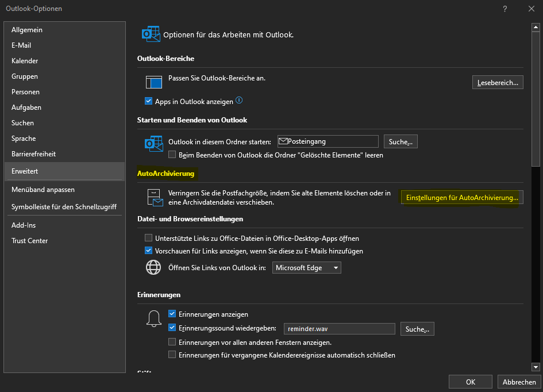Open Einstellungen für AutoArchivierung
This screenshot has height=392, width=543.
pyautogui.click(x=462, y=198)
